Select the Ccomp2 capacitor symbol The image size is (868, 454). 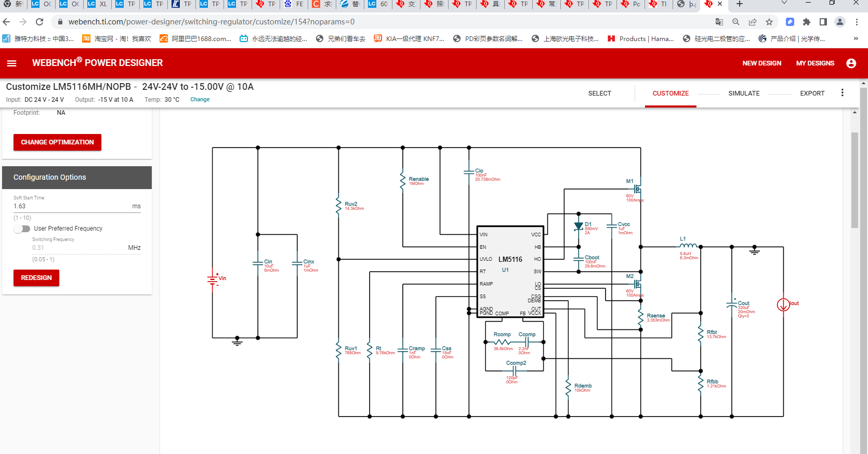pos(514,370)
